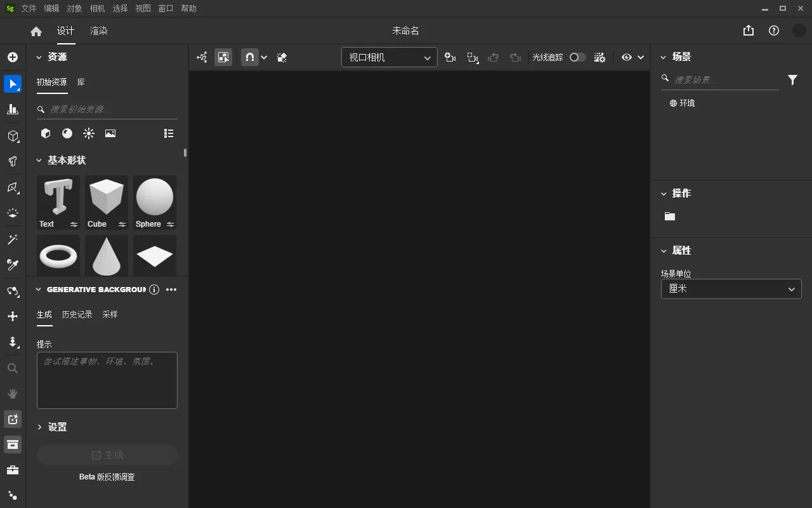Click the Home icon
Image resolution: width=812 pixels, height=508 pixels.
[x=36, y=31]
